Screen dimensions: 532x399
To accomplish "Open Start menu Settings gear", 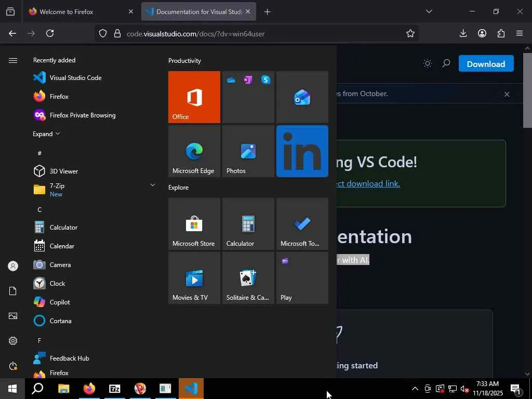I will (x=13, y=341).
